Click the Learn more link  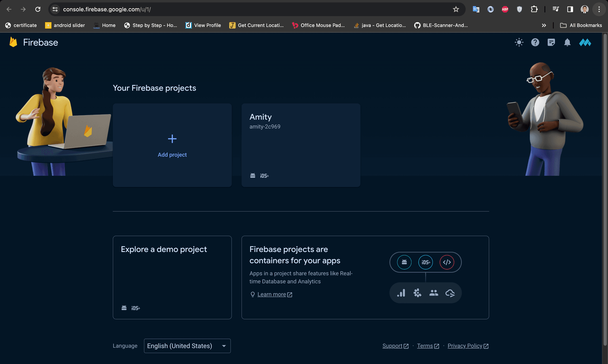click(x=275, y=294)
